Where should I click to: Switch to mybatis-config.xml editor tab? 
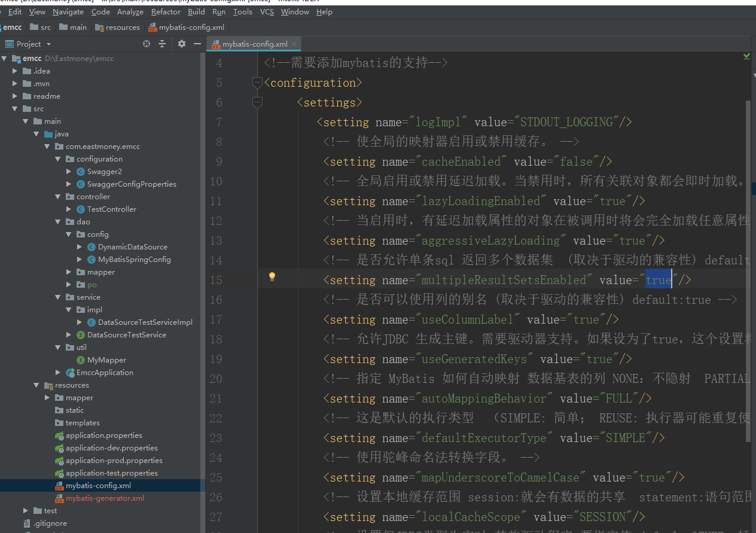click(x=255, y=44)
